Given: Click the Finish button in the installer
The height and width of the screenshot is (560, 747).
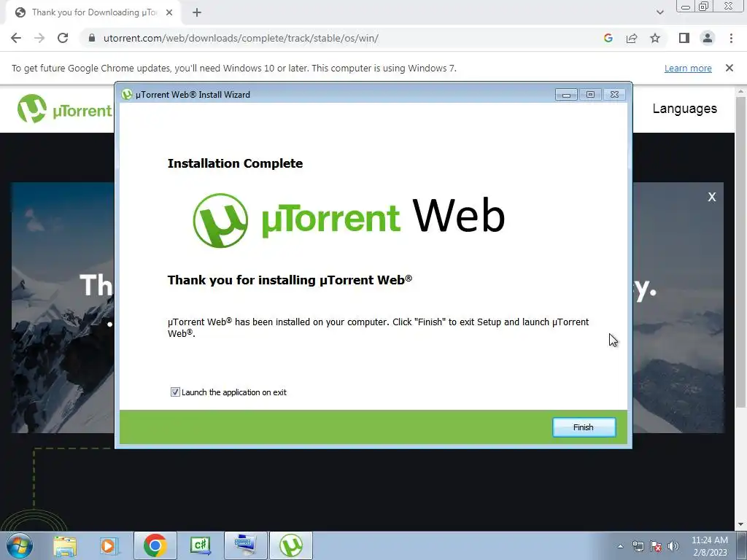Looking at the screenshot, I should [x=584, y=427].
